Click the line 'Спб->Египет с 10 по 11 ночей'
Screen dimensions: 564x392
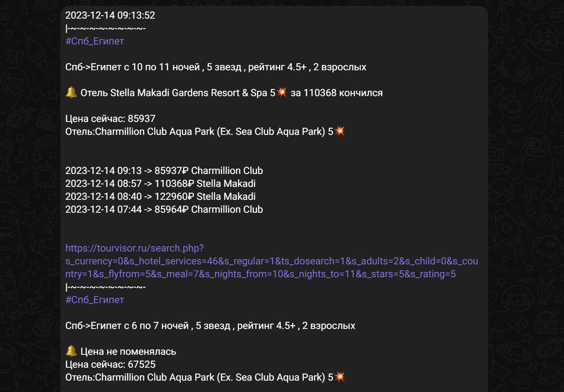216,67
